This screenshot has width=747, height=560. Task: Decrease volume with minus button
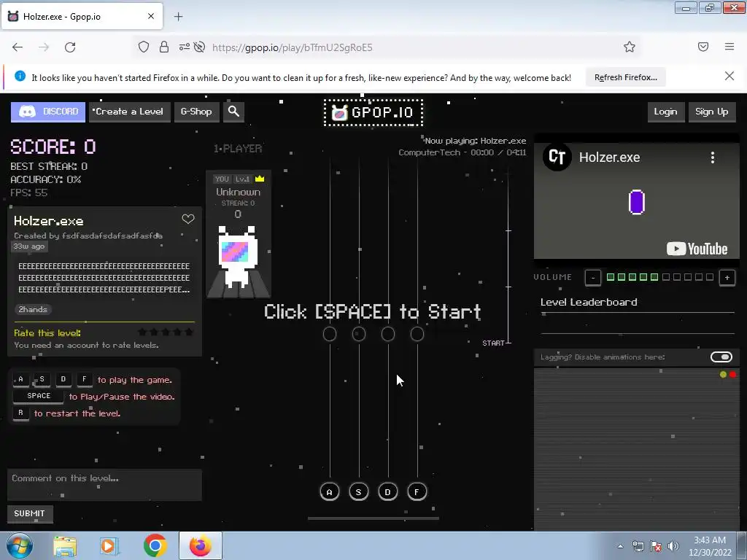coord(592,278)
